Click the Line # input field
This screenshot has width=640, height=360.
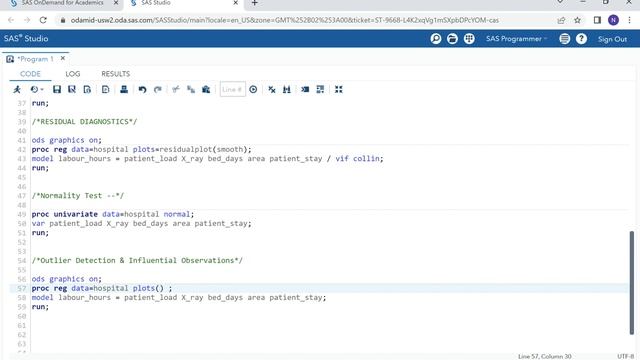tap(232, 89)
